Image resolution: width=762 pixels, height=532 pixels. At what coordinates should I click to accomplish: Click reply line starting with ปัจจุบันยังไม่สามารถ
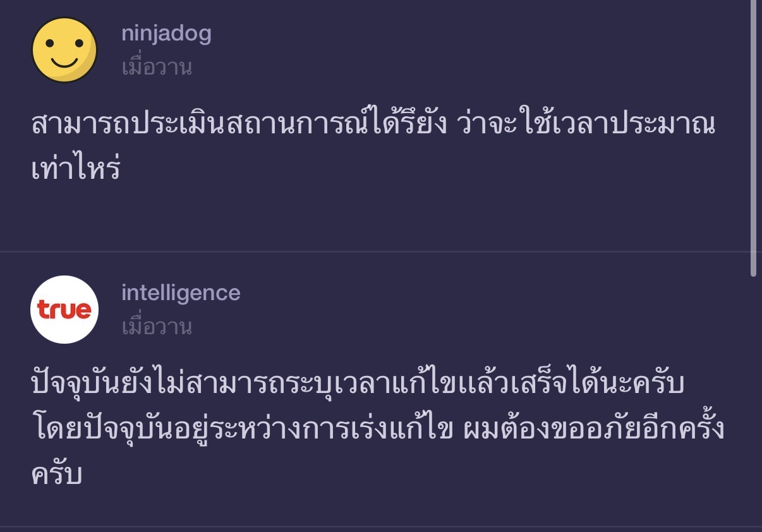(357, 384)
